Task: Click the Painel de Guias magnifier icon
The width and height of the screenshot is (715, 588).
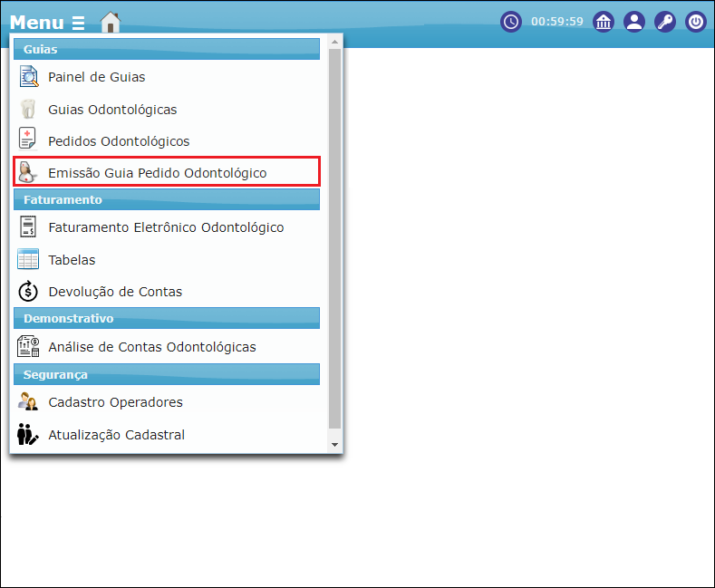Action: point(28,77)
